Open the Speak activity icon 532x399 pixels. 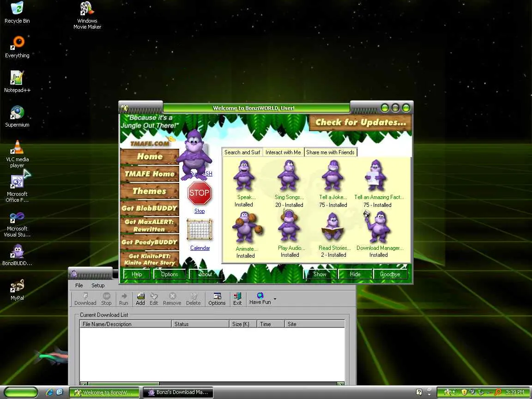(244, 175)
